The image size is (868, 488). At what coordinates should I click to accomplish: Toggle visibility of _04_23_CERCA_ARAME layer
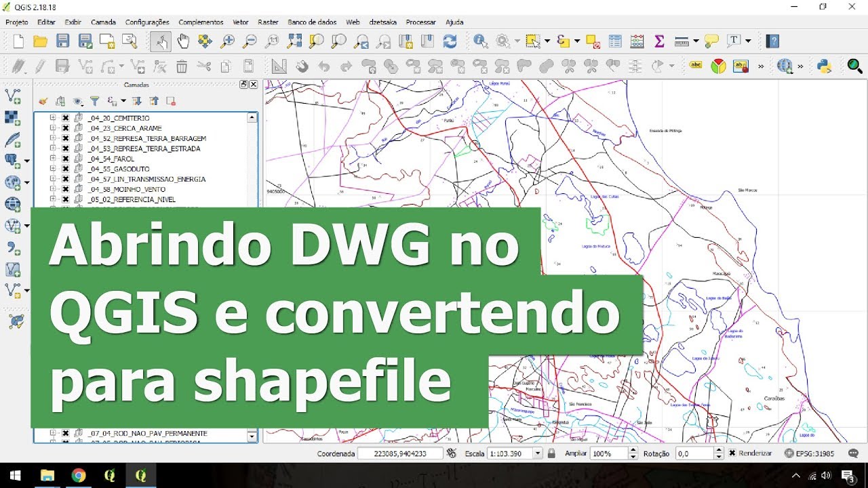[x=66, y=128]
